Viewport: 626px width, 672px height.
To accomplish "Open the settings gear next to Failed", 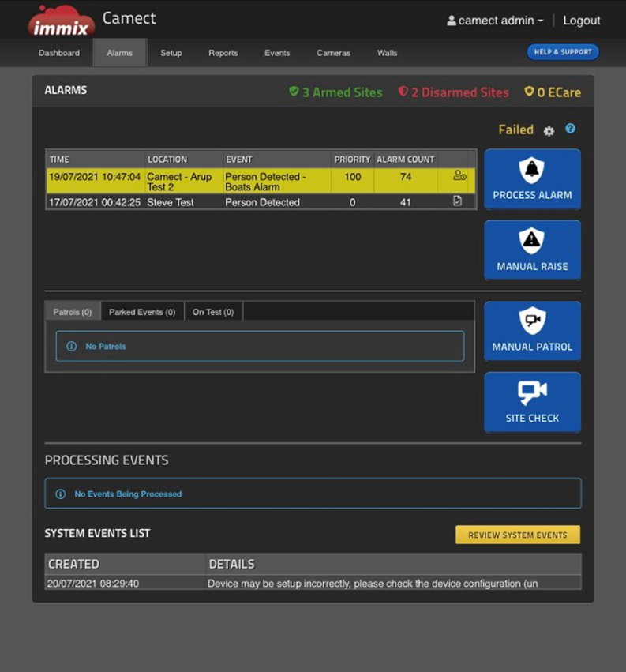I will [549, 131].
